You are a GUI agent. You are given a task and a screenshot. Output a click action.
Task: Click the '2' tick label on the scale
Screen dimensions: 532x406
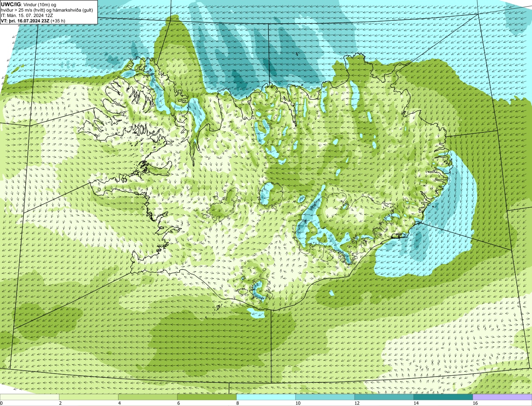[60, 403]
